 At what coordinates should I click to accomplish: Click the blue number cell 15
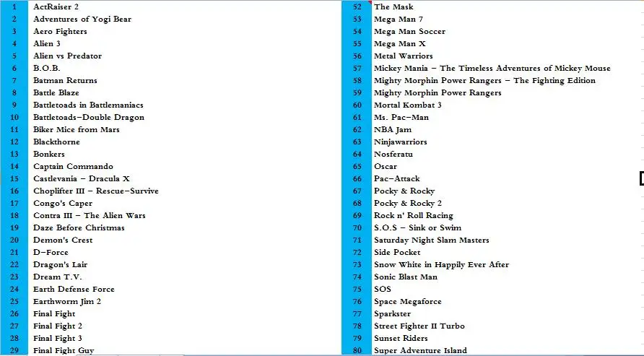click(x=14, y=179)
